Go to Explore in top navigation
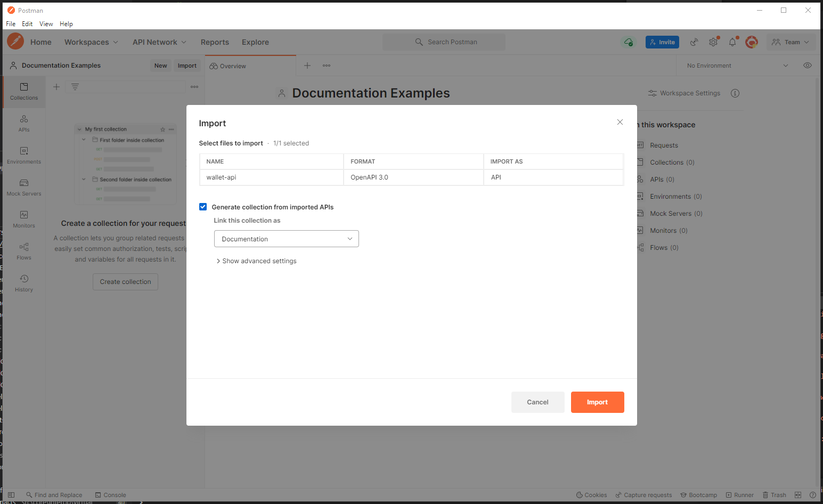The image size is (823, 504). (255, 42)
